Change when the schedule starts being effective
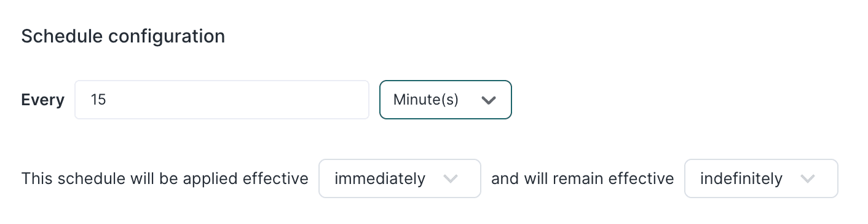This screenshot has width=868, height=224. click(400, 178)
